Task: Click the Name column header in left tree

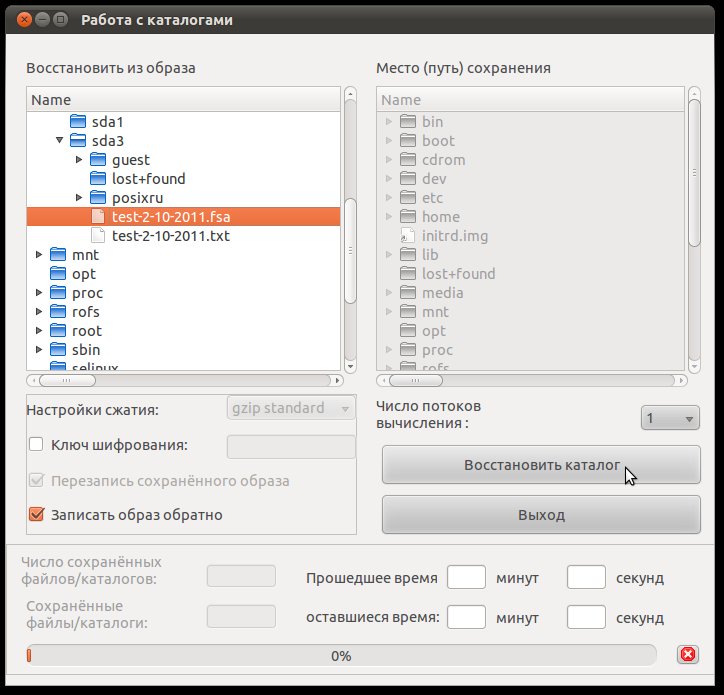Action: click(183, 100)
